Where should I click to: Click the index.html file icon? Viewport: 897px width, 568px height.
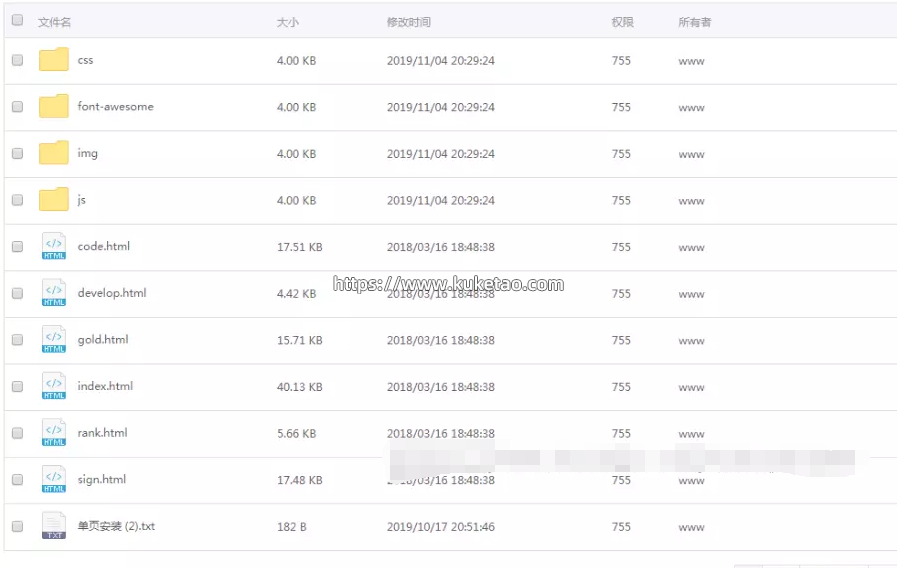click(54, 386)
